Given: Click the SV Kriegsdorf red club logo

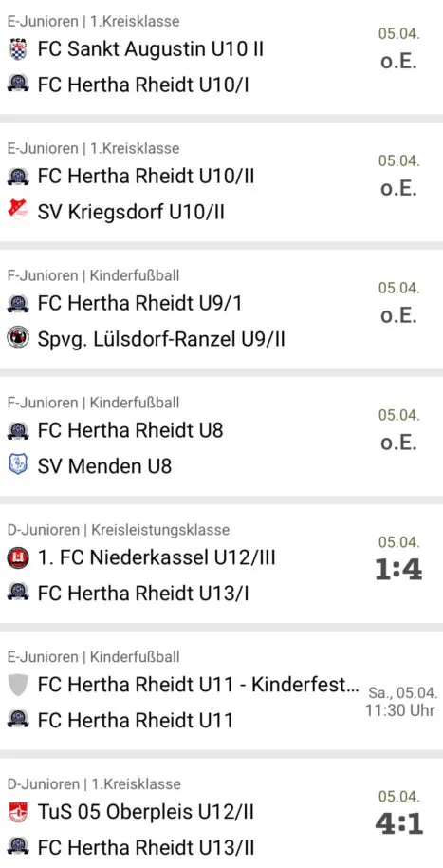Looking at the screenshot, I should [18, 212].
